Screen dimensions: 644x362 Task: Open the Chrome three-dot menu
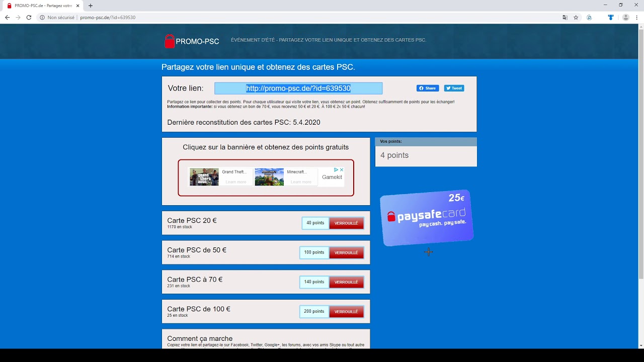click(x=636, y=17)
